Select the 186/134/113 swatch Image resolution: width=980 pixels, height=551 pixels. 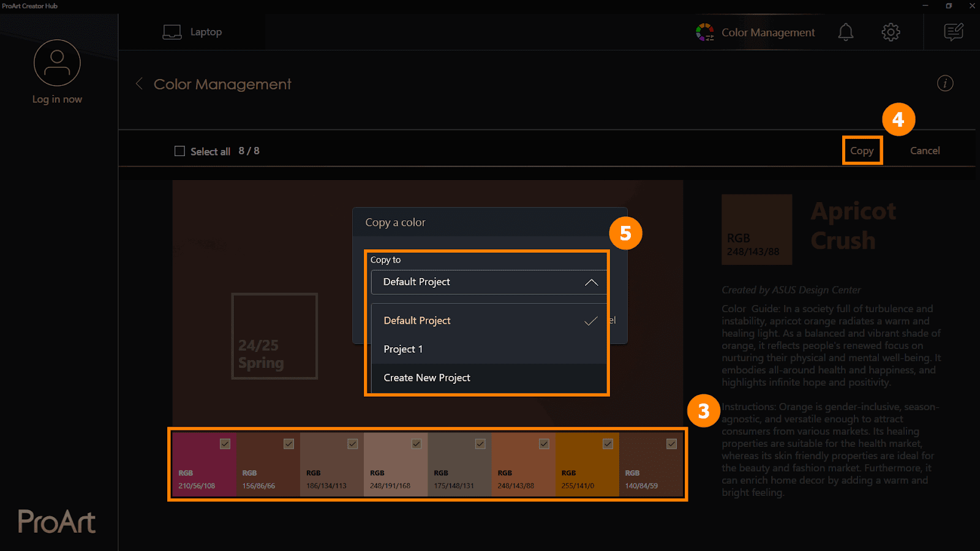coord(332,465)
